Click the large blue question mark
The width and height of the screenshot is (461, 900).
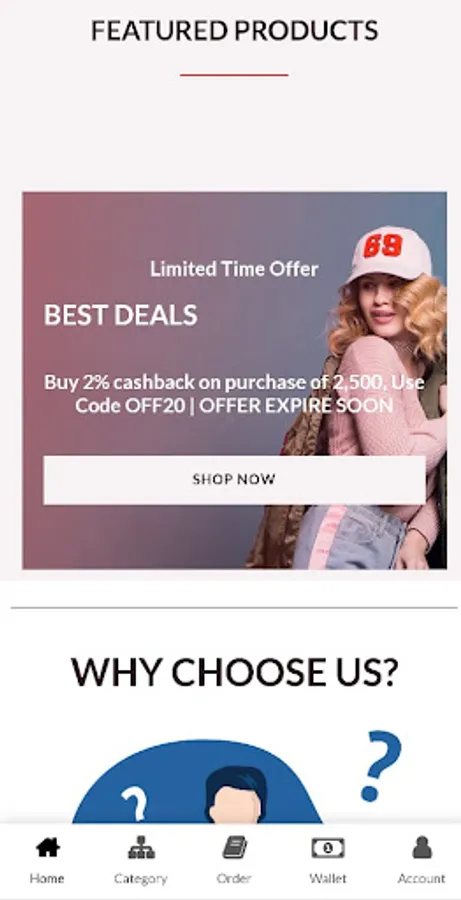[382, 766]
